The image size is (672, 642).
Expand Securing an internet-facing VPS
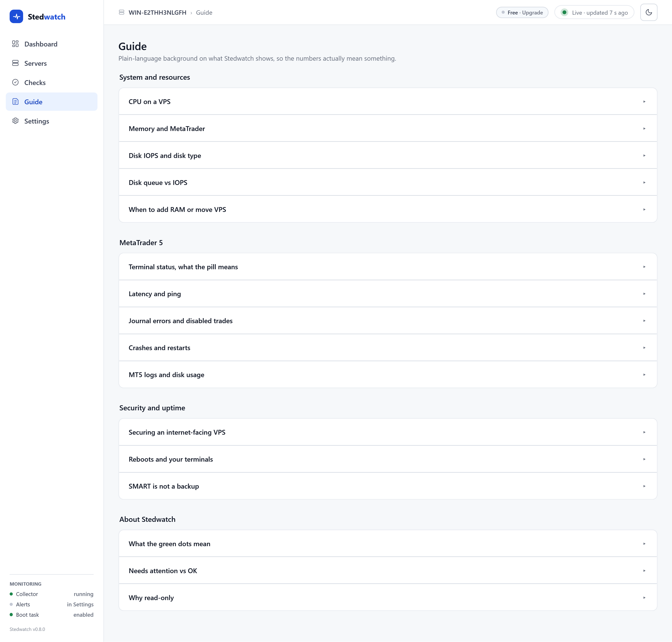coord(388,432)
